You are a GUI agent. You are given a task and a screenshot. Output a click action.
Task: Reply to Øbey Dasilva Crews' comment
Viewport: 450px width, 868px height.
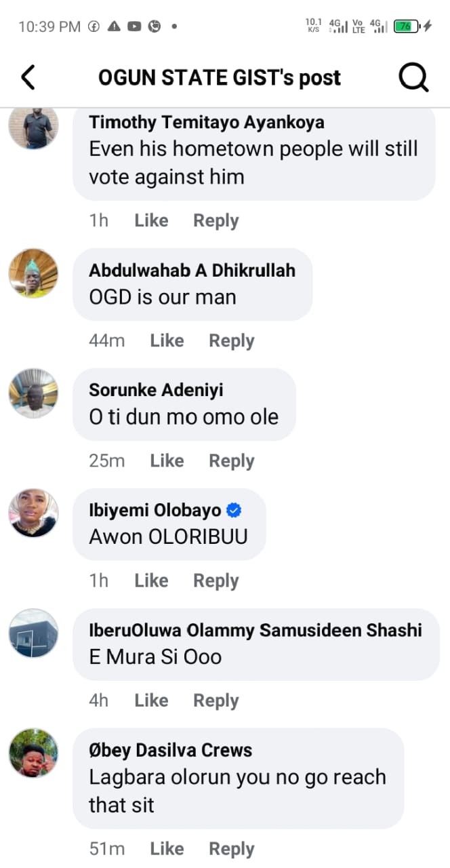[x=231, y=848]
